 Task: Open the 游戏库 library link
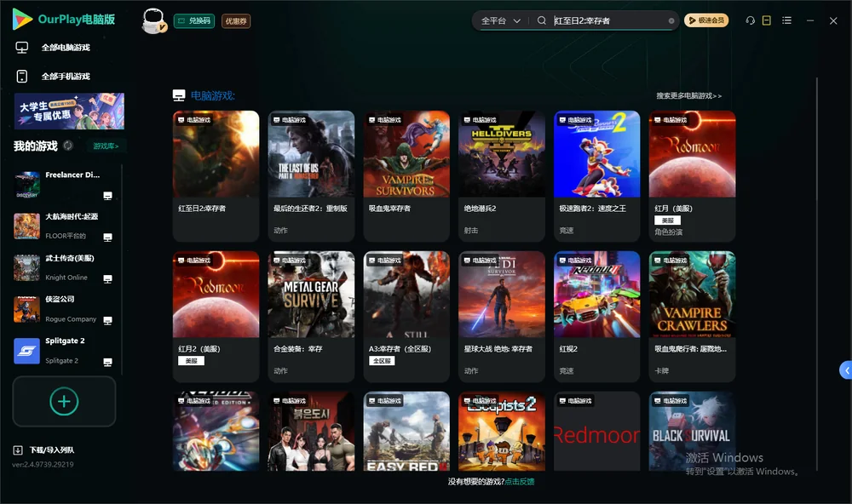pos(106,146)
